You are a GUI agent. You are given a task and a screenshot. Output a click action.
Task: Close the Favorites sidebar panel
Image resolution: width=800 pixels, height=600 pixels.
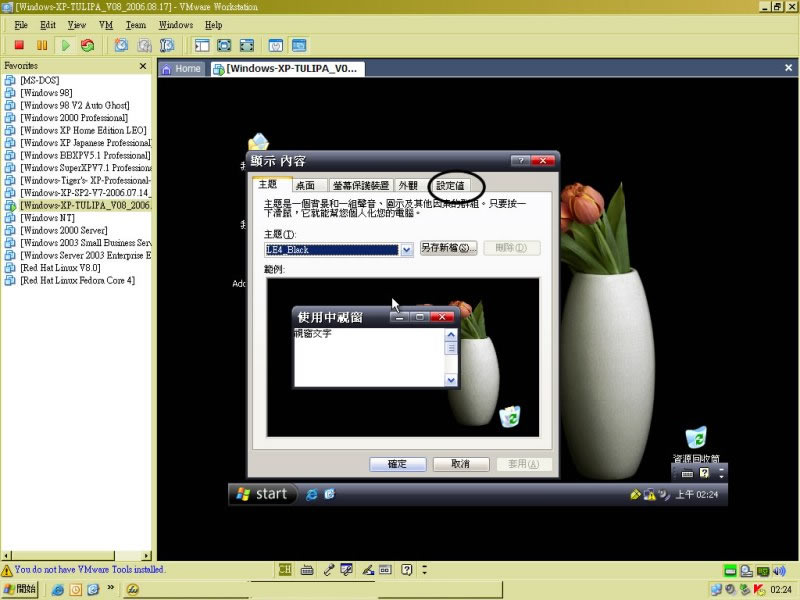coord(143,66)
